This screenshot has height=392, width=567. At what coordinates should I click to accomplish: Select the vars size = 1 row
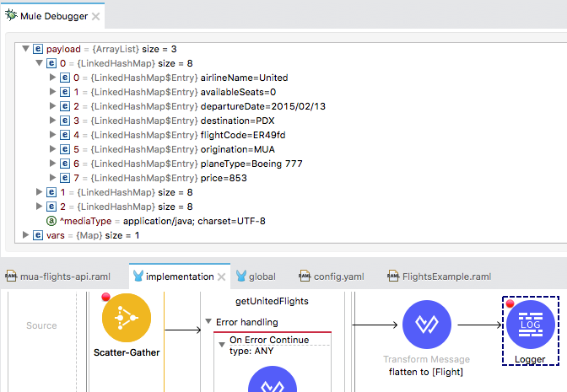86,235
